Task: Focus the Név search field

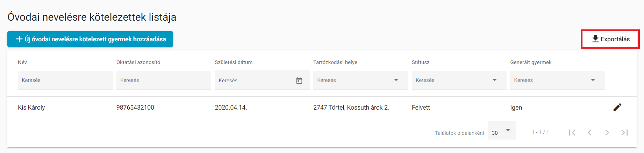Action: 65,80
